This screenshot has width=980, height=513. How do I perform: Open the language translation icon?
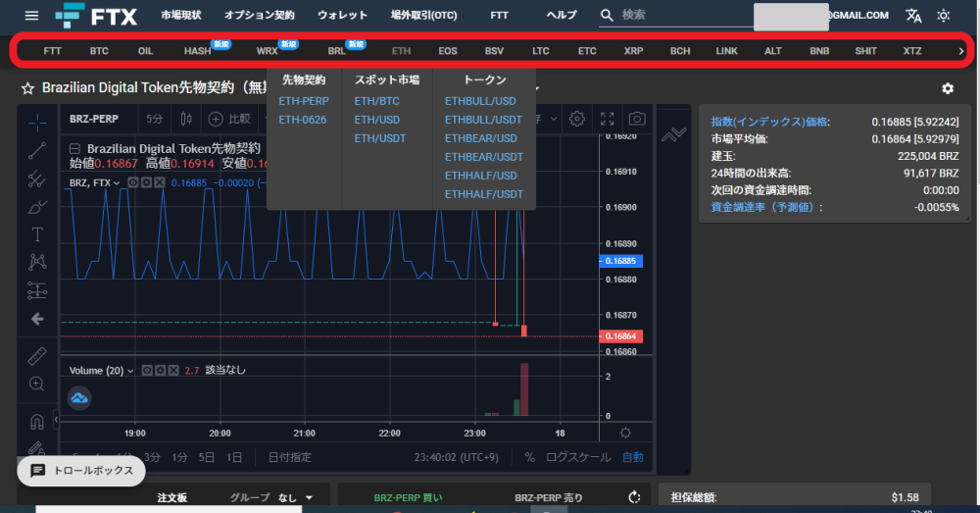913,16
